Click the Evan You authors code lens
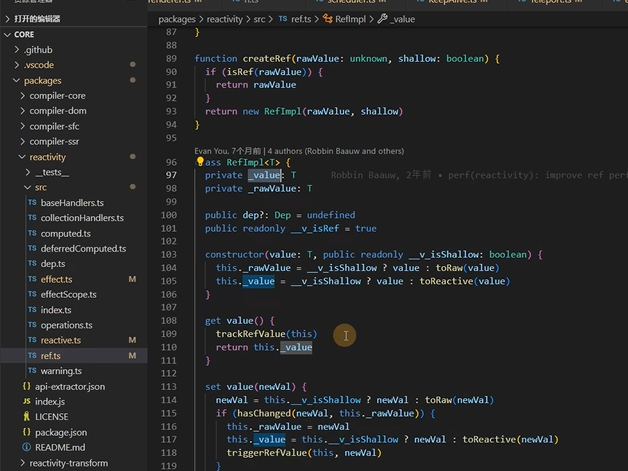The height and width of the screenshot is (471, 628). (299, 151)
